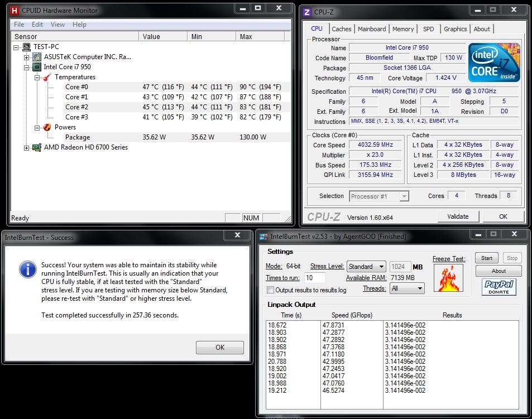Open the Edit menu in Hardware Monitor
532x419 pixels.
[x=37, y=25]
